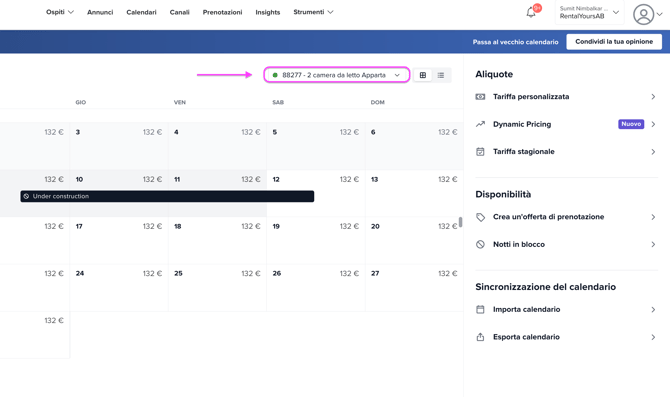Click the Esporta calendario share icon

point(480,337)
